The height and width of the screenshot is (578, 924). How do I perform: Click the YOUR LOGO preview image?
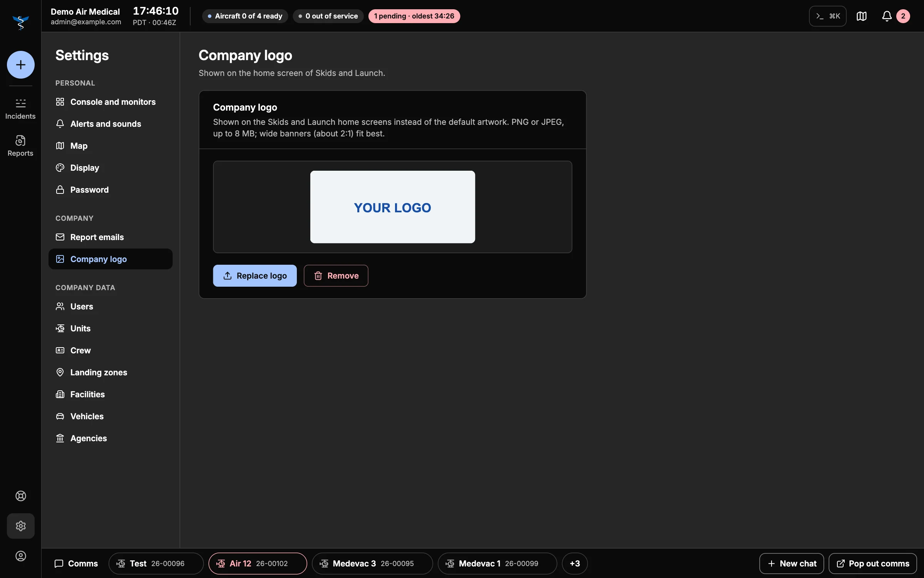tap(393, 207)
